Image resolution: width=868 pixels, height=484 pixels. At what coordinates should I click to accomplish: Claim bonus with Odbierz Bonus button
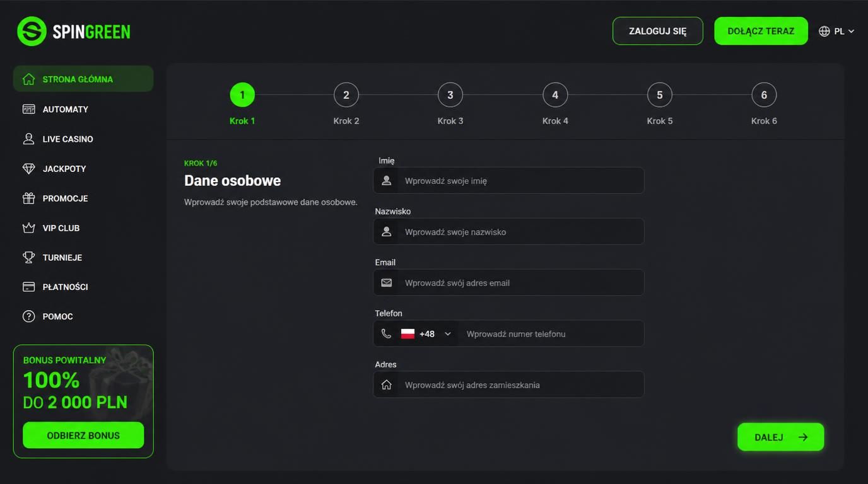83,435
